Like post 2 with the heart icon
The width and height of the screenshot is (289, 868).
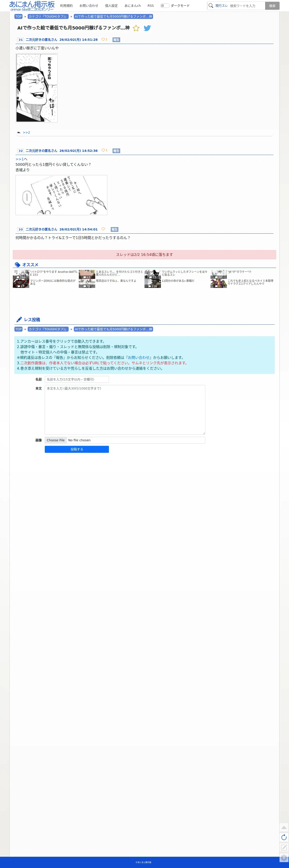pyautogui.click(x=103, y=150)
